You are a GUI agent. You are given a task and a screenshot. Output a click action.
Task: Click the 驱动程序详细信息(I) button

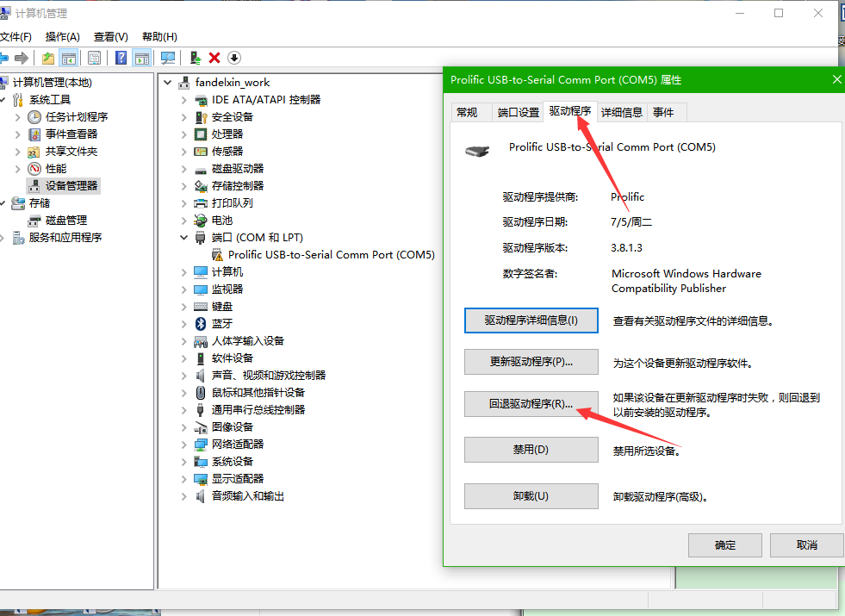coord(531,320)
